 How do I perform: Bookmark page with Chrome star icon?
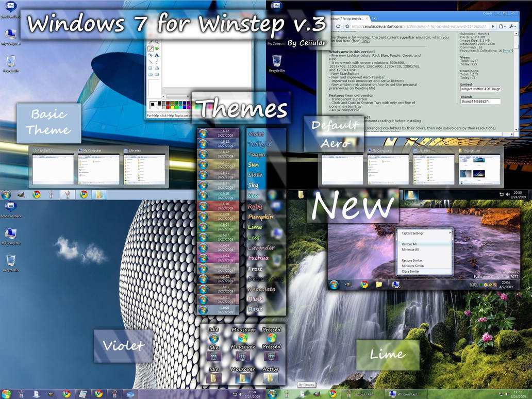coord(347,26)
